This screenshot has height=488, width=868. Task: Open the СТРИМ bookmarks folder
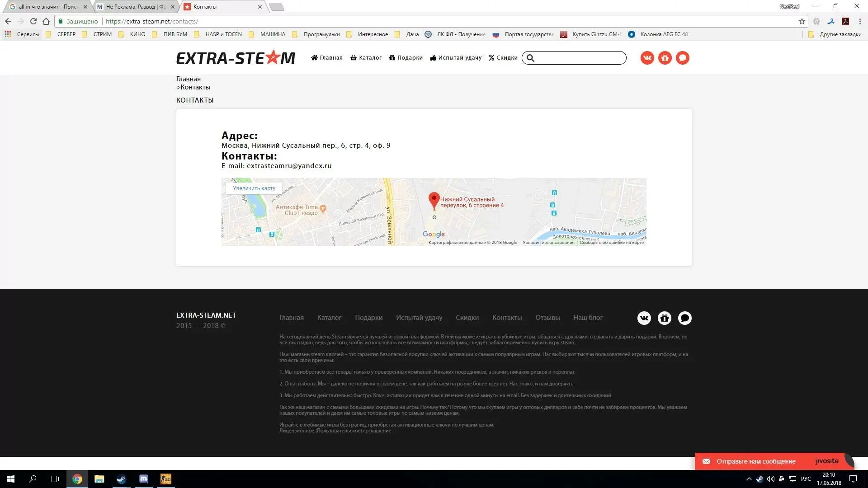point(97,34)
